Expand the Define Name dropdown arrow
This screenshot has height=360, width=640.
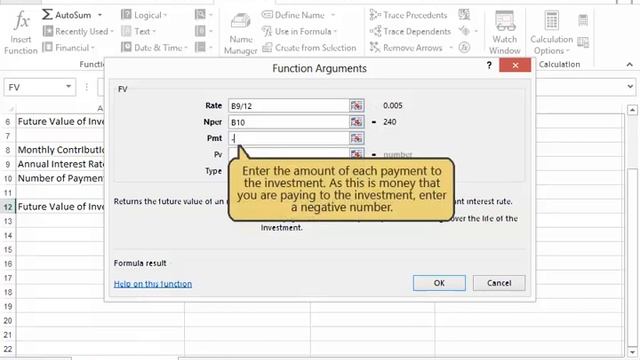coord(333,15)
